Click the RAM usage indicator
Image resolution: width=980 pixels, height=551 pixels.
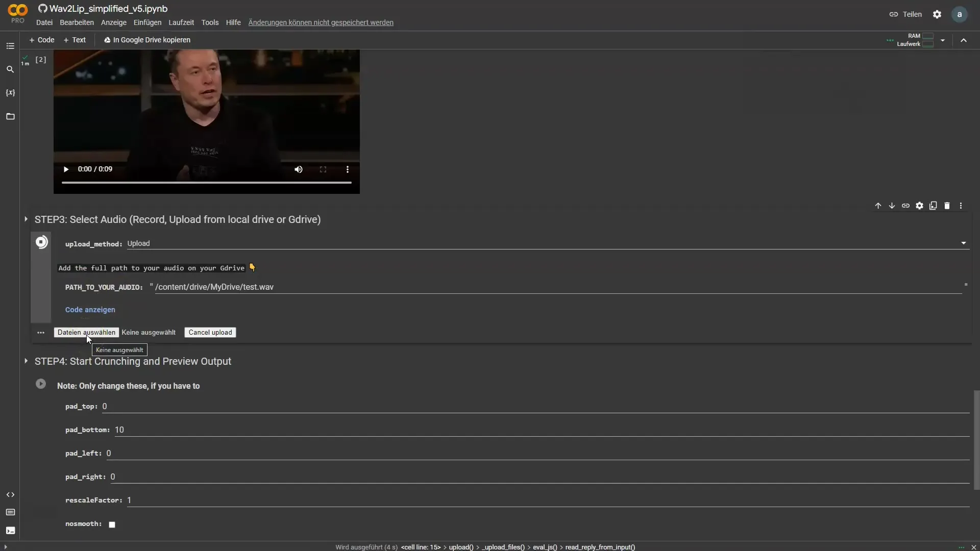[x=921, y=36]
